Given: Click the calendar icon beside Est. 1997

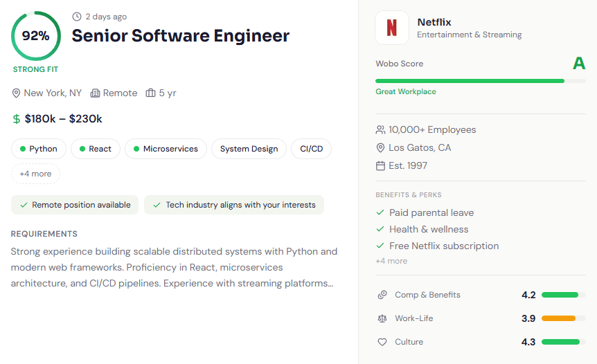Looking at the screenshot, I should [380, 166].
